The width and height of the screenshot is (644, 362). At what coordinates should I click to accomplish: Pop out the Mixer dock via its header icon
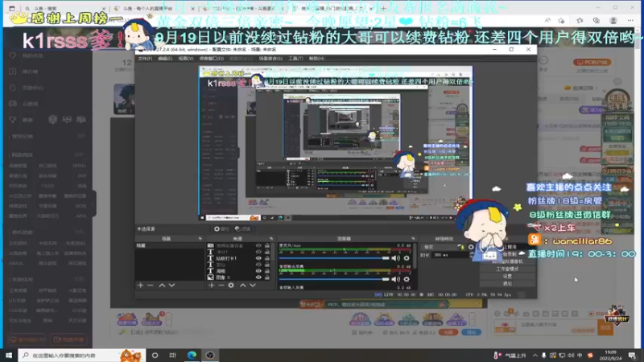[413, 238]
